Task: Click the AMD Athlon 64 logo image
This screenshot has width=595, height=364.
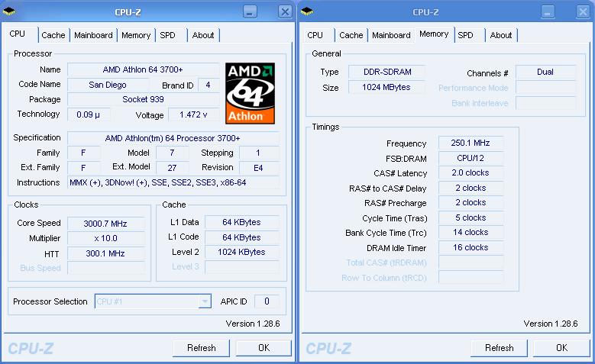Action: [250, 93]
